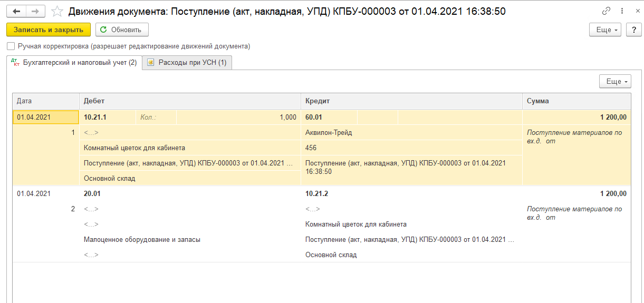Screen dimensions: 644x303
Task: Switch to Расходы при УСН tab
Action: 187,63
